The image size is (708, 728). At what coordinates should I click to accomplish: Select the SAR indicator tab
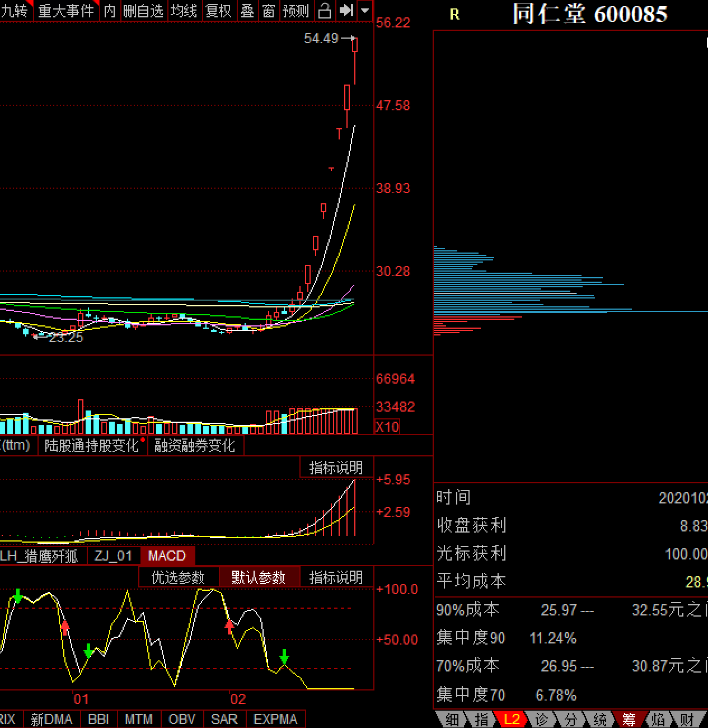point(224,719)
